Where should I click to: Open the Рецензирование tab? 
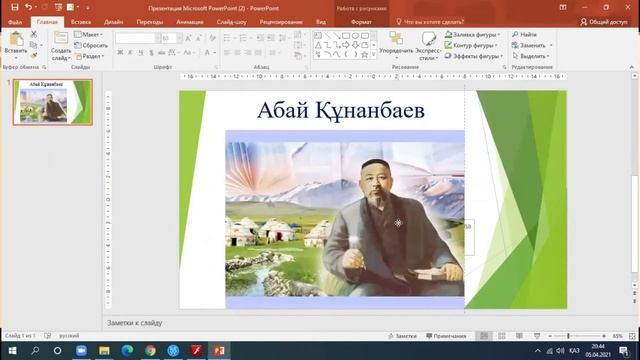281,22
